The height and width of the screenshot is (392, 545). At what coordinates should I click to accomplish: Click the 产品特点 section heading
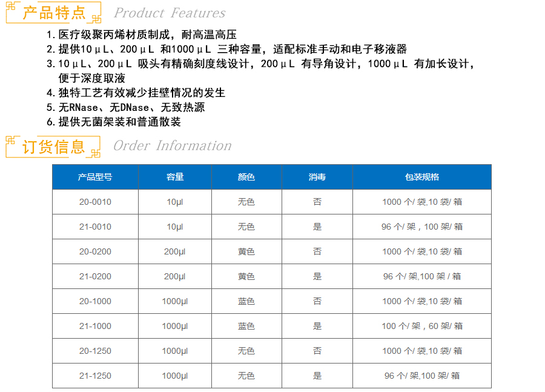tap(54, 13)
